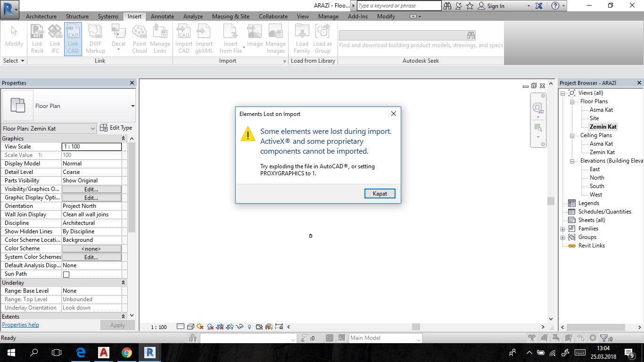Open the Floor Plan type selector dropdown
The width and height of the screenshot is (644, 362).
(x=132, y=106)
